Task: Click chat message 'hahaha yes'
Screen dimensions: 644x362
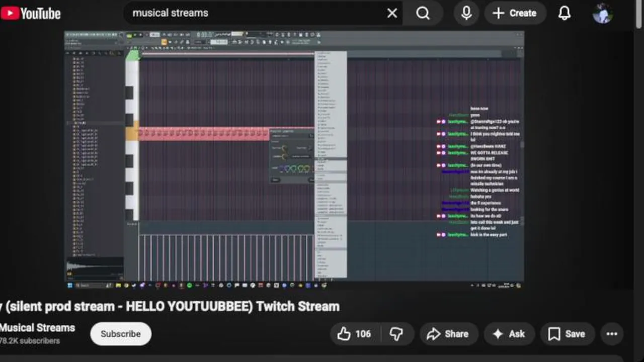Action: tap(480, 197)
